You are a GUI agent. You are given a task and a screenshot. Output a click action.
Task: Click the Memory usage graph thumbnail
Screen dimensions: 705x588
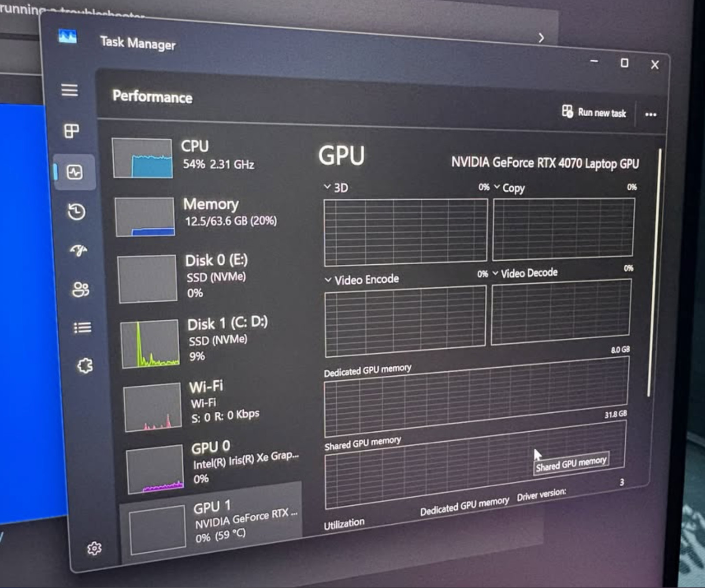pos(145,217)
